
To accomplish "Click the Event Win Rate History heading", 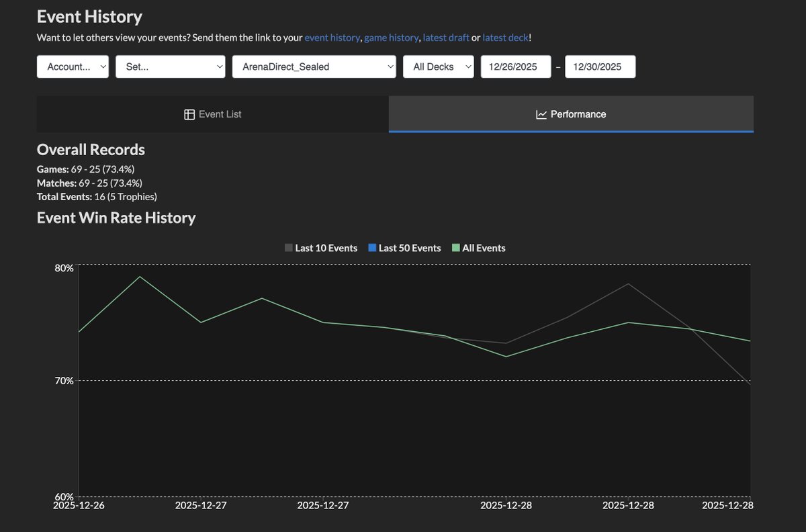I will (116, 218).
